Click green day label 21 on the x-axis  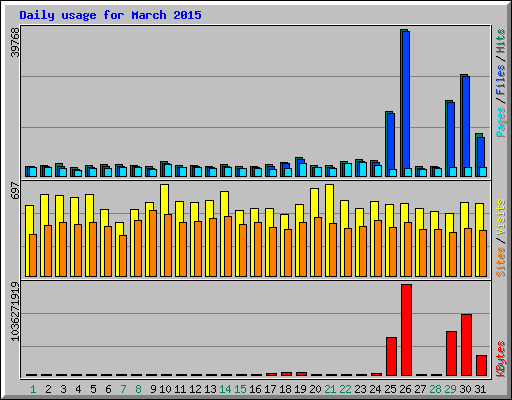(x=330, y=389)
